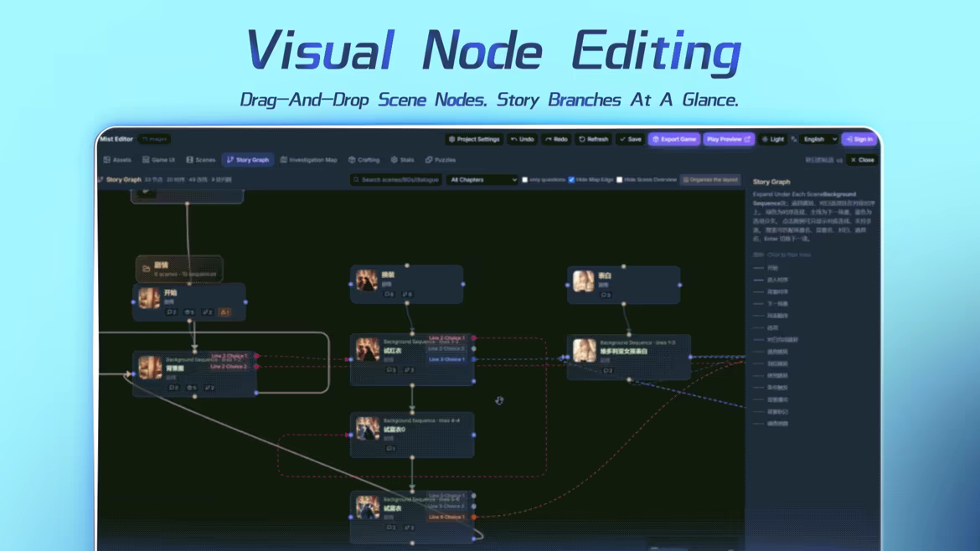Select the 开始 scene node thumbnail
The height and width of the screenshot is (551, 980).
tap(149, 299)
